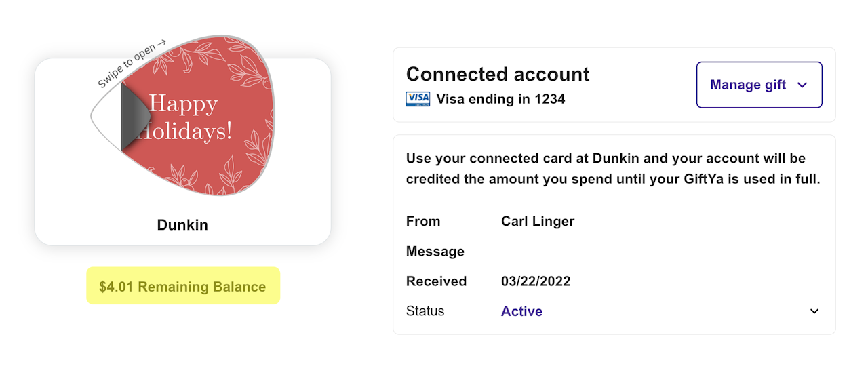Click the chevron inside Manage gift button
The image size is (868, 379).
(802, 85)
